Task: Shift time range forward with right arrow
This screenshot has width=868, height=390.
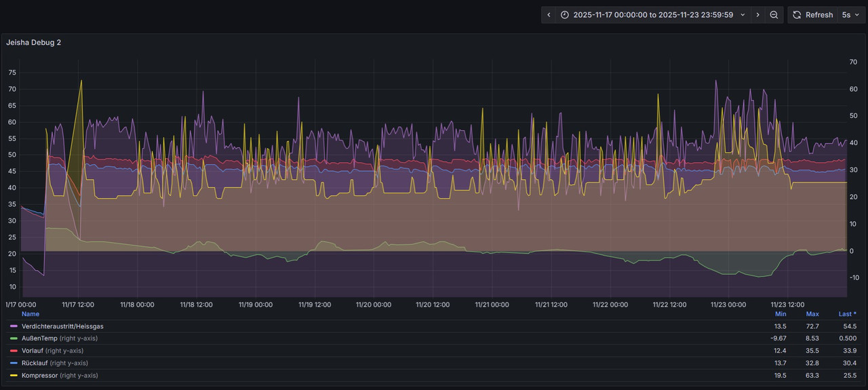Action: pos(757,15)
